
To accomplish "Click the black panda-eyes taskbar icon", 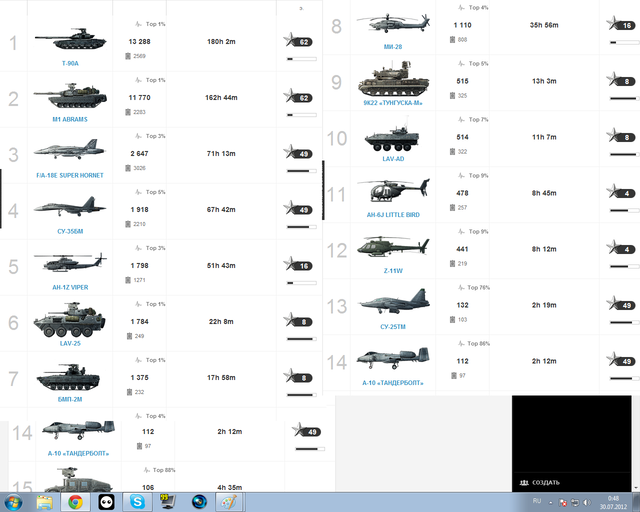I will (106, 502).
